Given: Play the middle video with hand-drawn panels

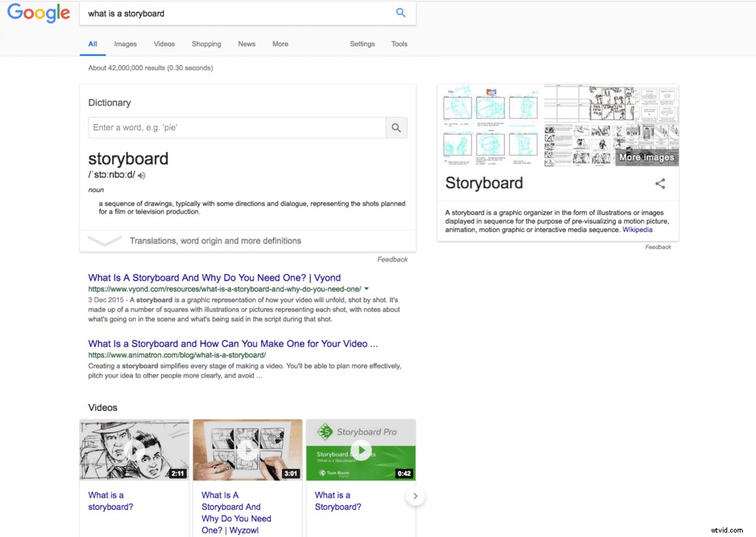Looking at the screenshot, I should click(247, 449).
